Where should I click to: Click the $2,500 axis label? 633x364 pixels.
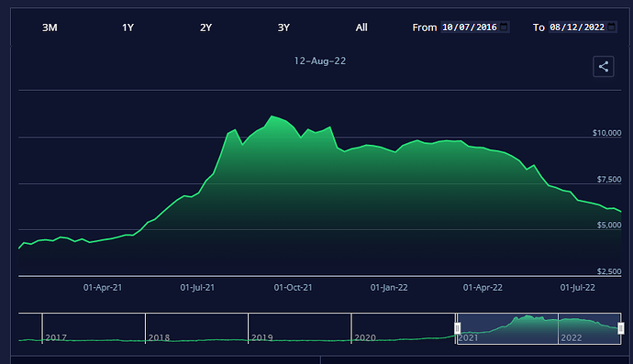coord(609,271)
